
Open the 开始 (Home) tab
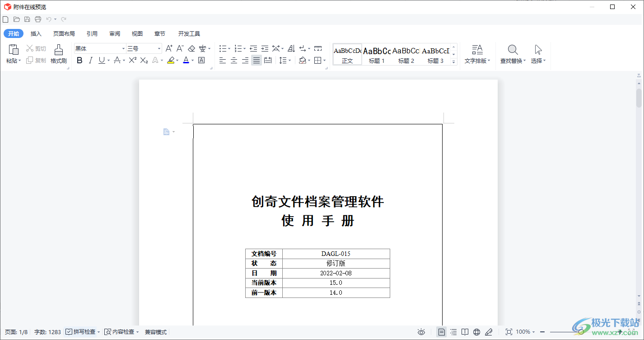(x=14, y=33)
